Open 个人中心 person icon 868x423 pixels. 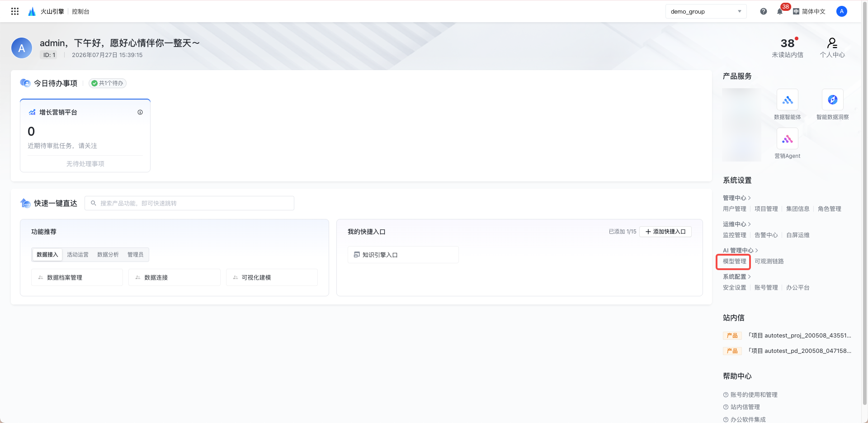832,43
